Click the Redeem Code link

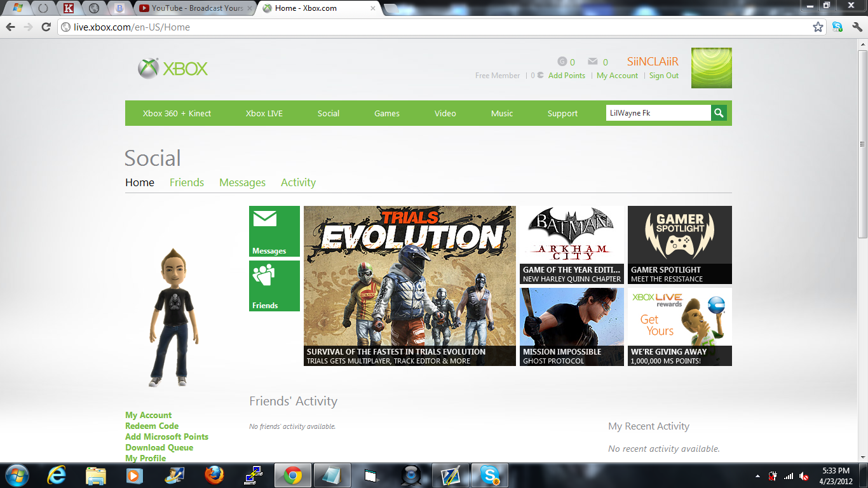coord(152,426)
